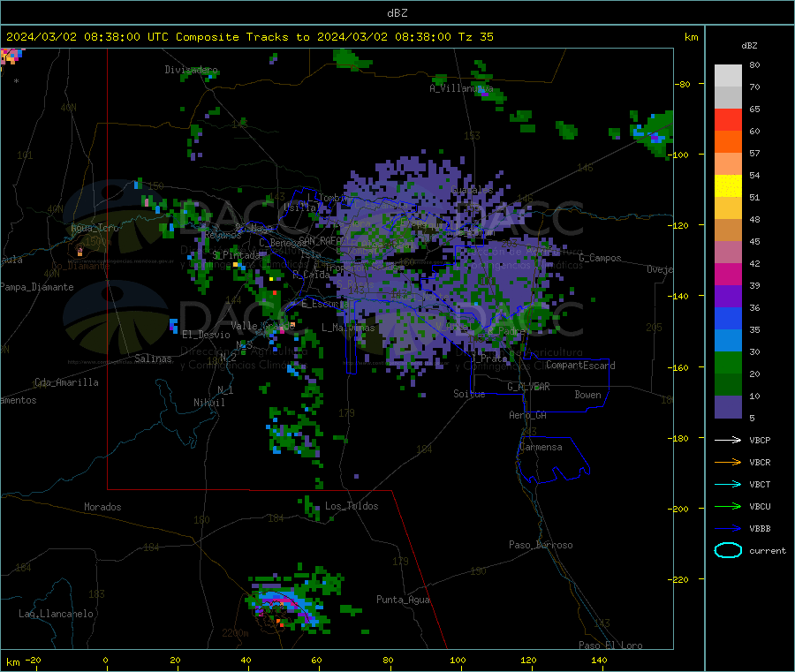Screen dimensions: 795x672
Task: Click the 'A_Villanueva' map label
Action: point(461,88)
